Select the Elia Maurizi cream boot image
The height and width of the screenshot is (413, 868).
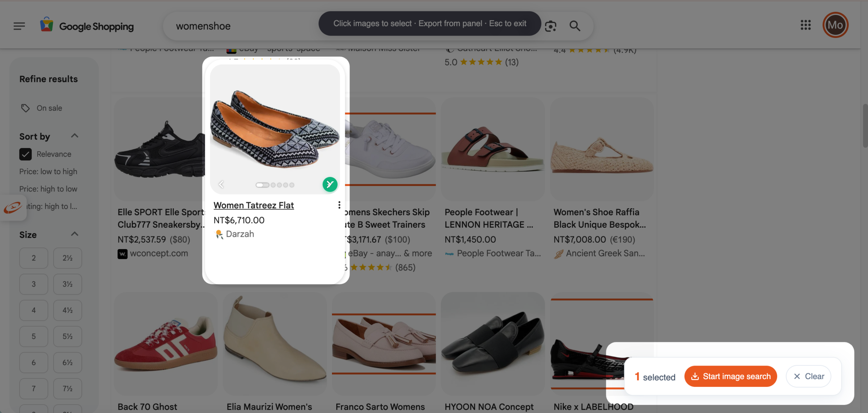(275, 344)
